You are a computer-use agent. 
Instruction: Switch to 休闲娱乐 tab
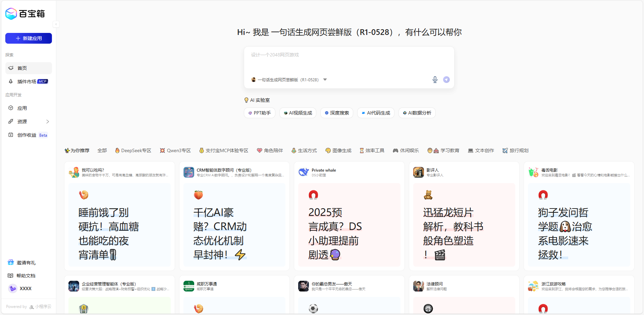pyautogui.click(x=406, y=150)
